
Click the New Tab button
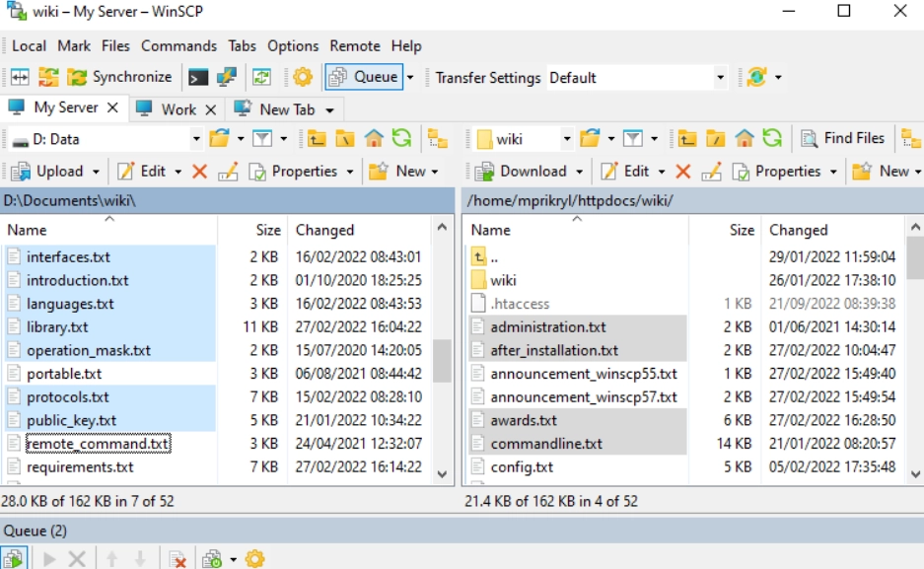[x=276, y=109]
